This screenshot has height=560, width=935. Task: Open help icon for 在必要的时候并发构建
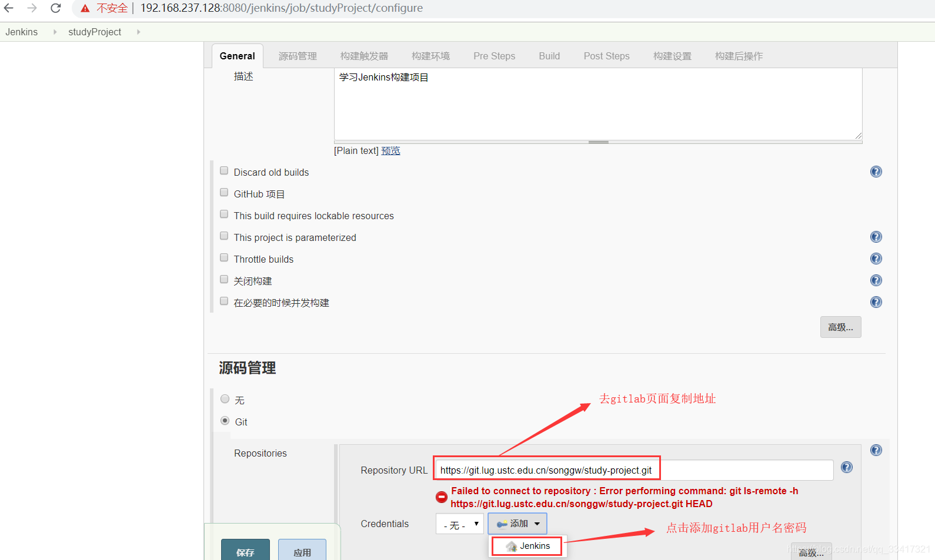coord(876,302)
